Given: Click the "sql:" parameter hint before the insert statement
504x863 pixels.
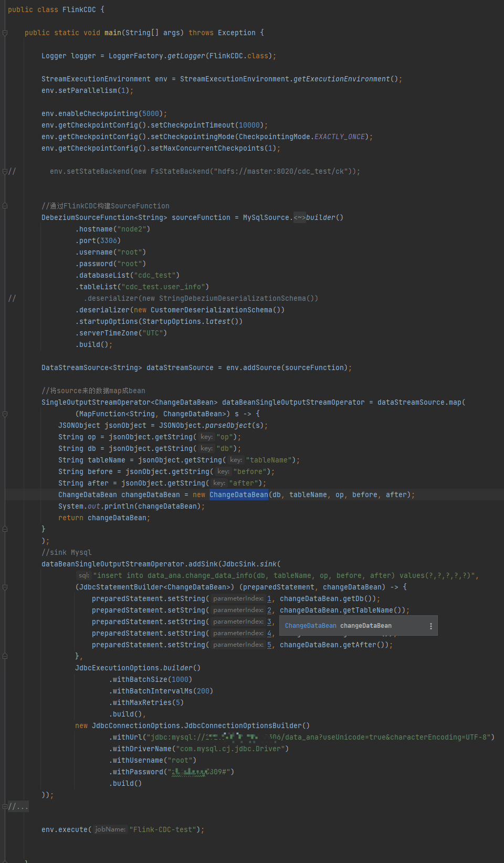Looking at the screenshot, I should [84, 575].
